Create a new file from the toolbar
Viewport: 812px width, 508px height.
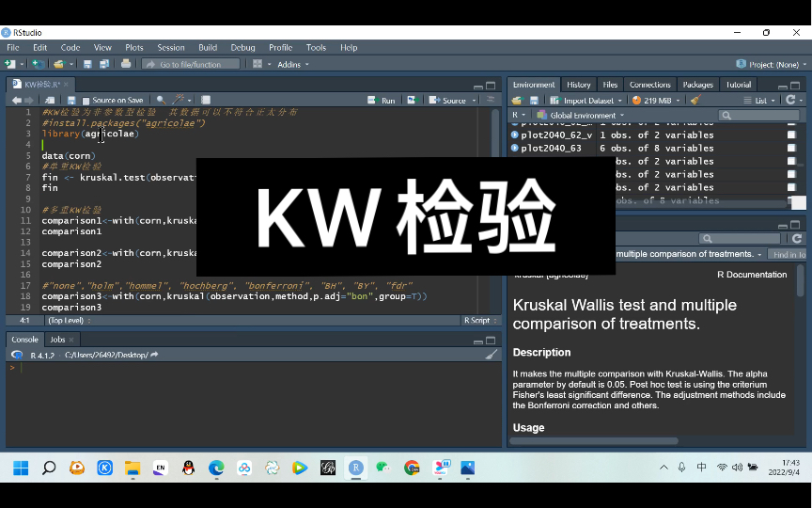[x=9, y=64]
